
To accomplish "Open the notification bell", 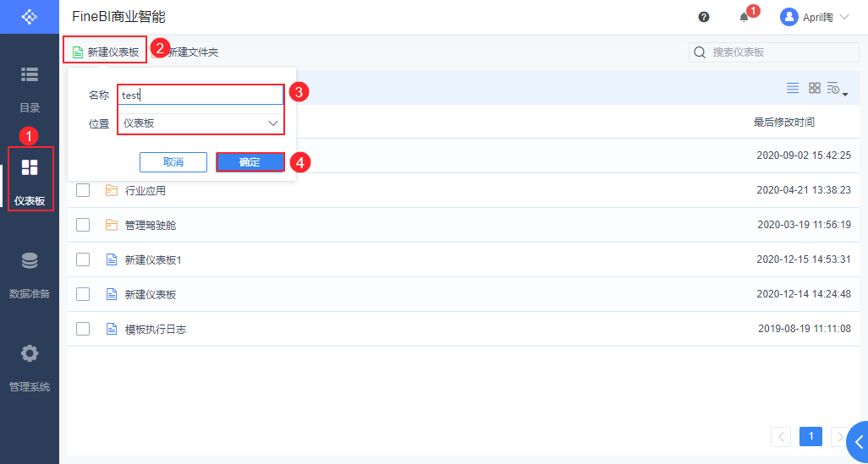I will pos(744,17).
